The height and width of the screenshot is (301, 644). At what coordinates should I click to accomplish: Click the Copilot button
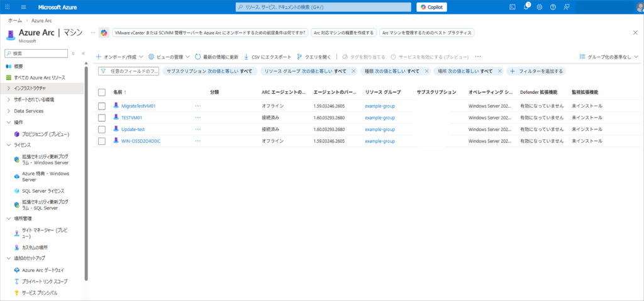click(x=431, y=7)
